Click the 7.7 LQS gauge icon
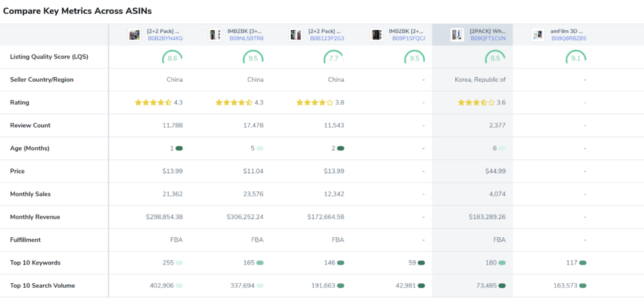 coord(334,58)
